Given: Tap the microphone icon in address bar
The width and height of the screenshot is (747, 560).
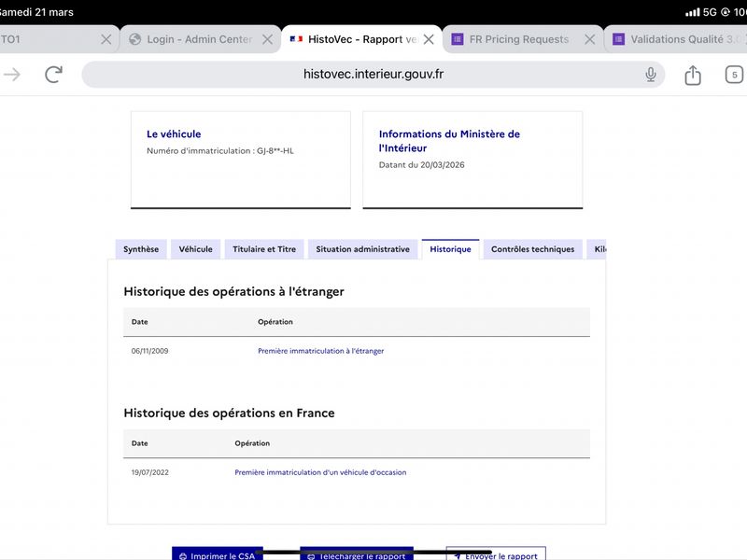Looking at the screenshot, I should pyautogui.click(x=650, y=75).
